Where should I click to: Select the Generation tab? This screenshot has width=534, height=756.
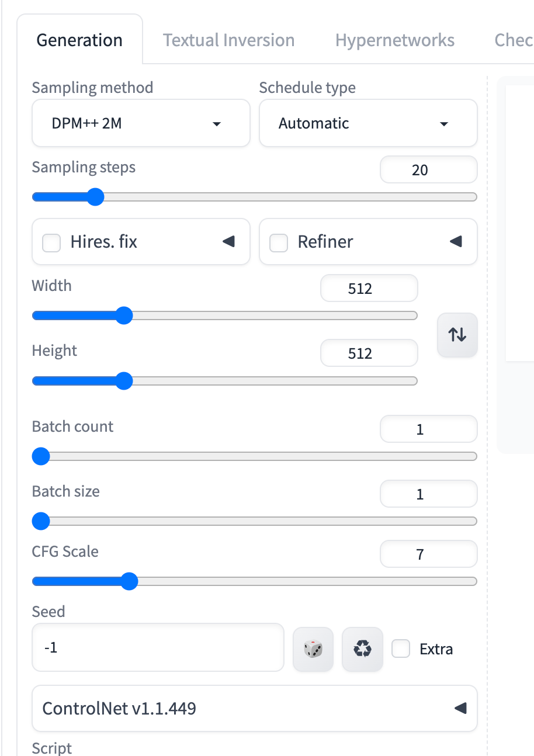click(x=79, y=40)
